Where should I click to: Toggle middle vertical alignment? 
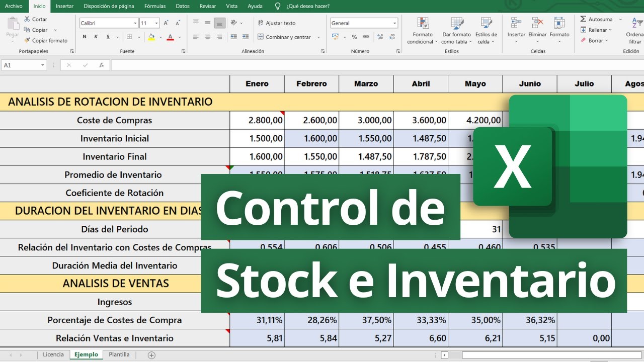[x=208, y=23]
